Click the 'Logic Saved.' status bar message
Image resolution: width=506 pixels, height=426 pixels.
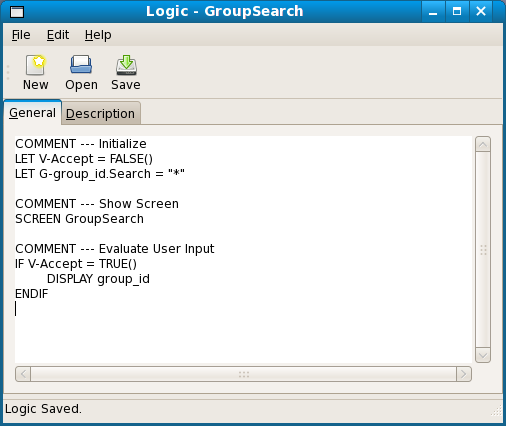point(43,409)
